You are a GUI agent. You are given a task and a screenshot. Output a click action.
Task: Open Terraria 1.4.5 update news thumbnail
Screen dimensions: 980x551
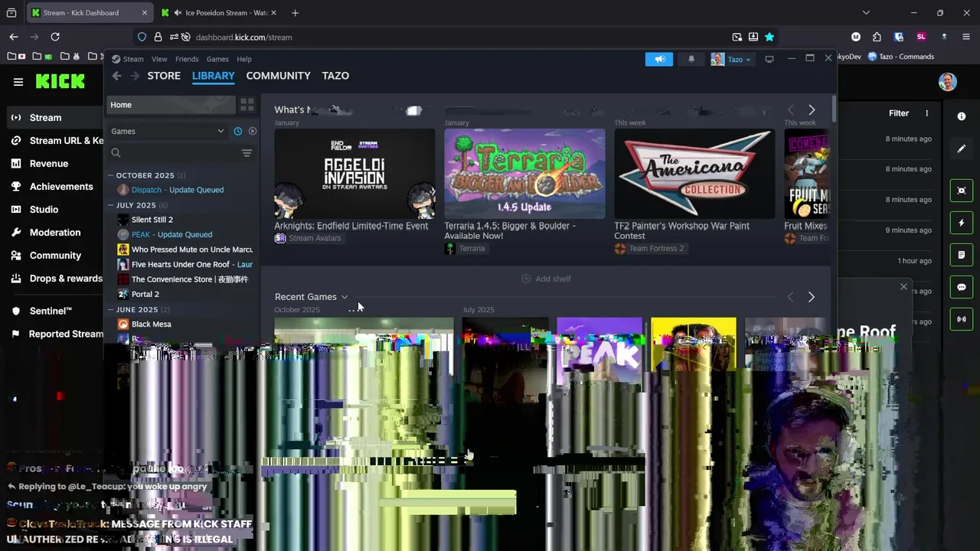point(524,174)
